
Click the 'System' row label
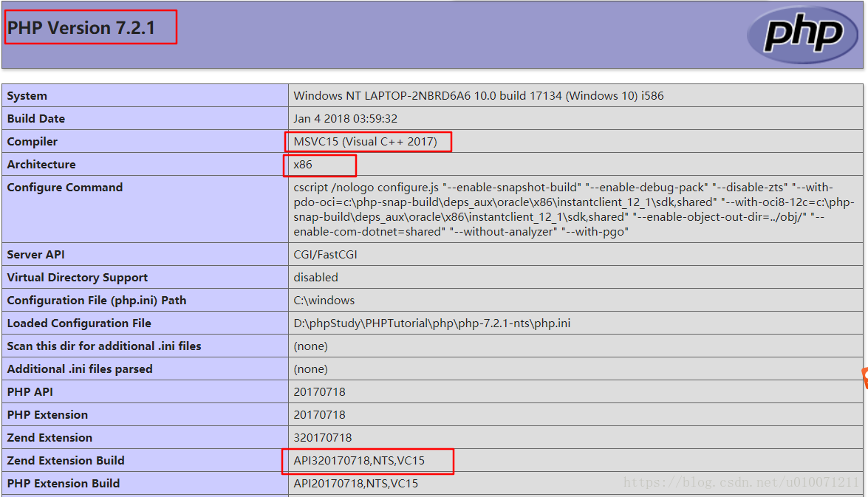[27, 96]
